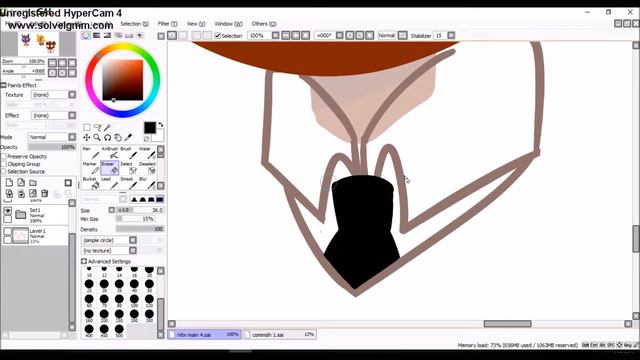Screen dimensions: 640x360
Task: Select the Lead tool
Action: tap(109, 183)
